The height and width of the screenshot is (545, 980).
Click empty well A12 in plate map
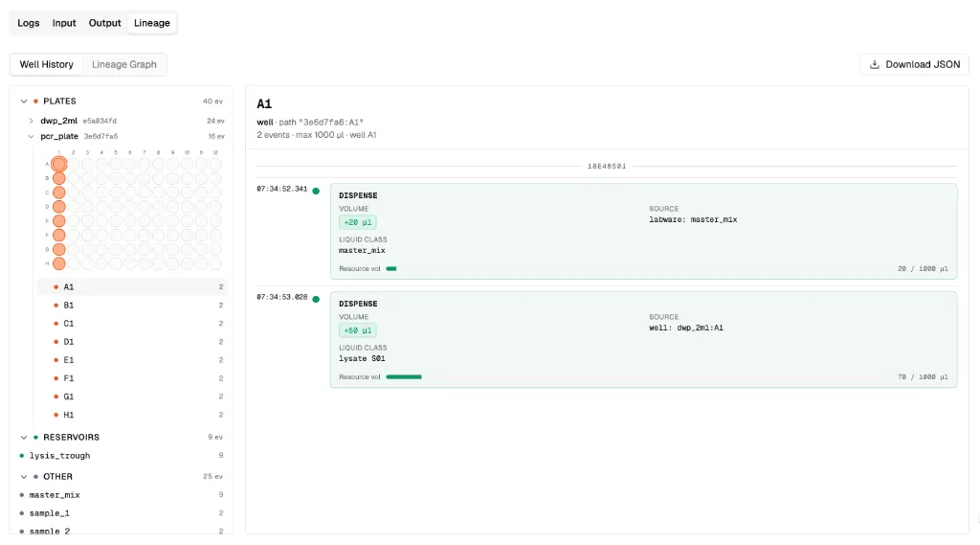[x=215, y=164]
